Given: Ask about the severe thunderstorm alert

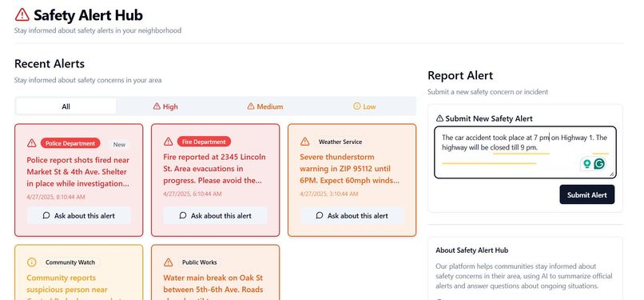Looking at the screenshot, I should (352, 215).
